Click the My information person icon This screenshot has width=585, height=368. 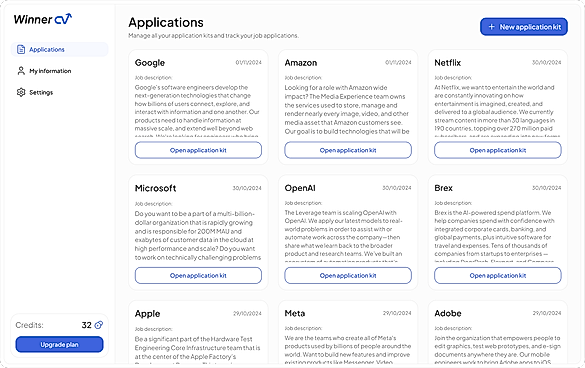point(21,71)
